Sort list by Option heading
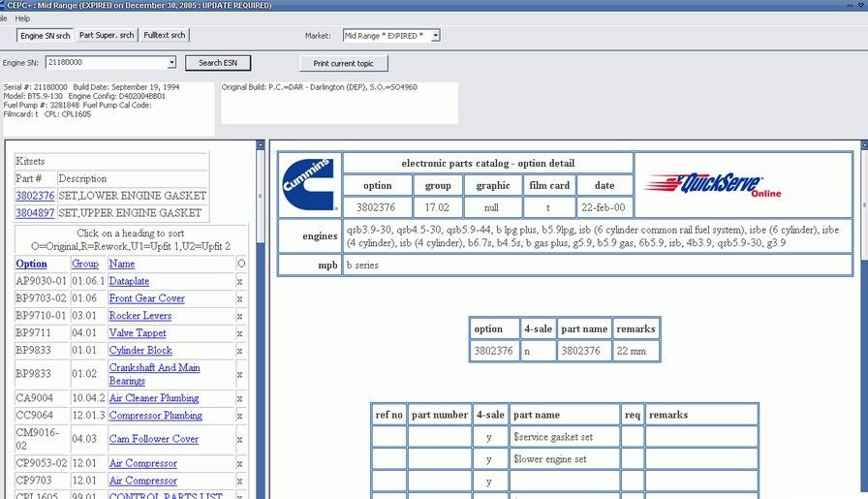This screenshot has width=868, height=499. [31, 264]
